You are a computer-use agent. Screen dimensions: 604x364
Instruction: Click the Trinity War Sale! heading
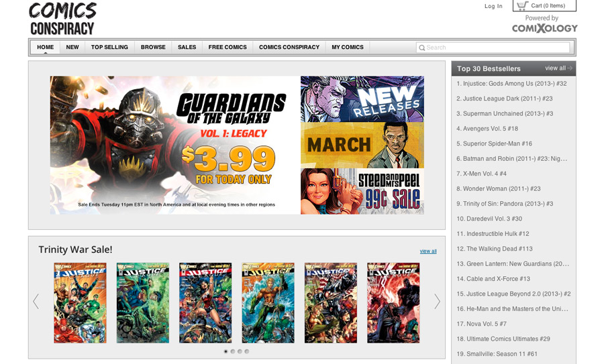[75, 249]
